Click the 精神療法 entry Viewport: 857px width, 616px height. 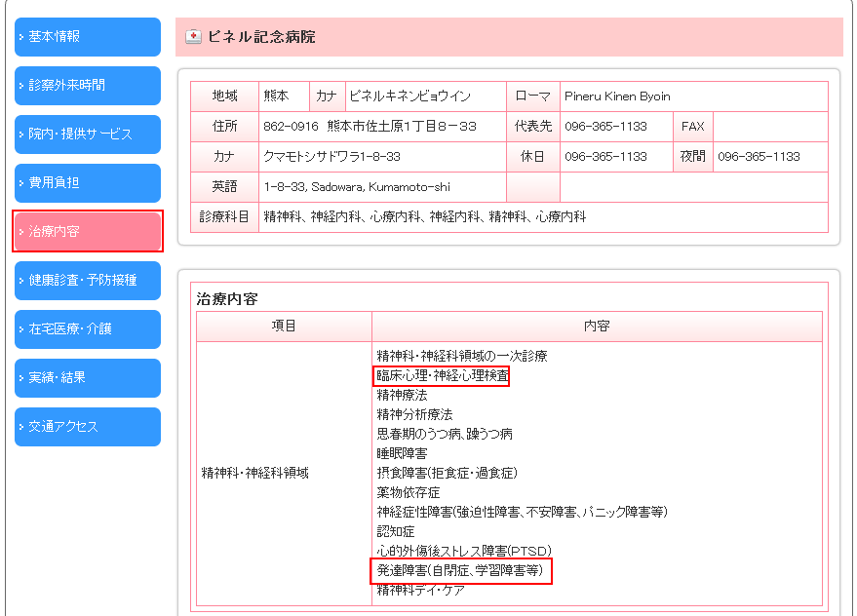[x=402, y=395]
